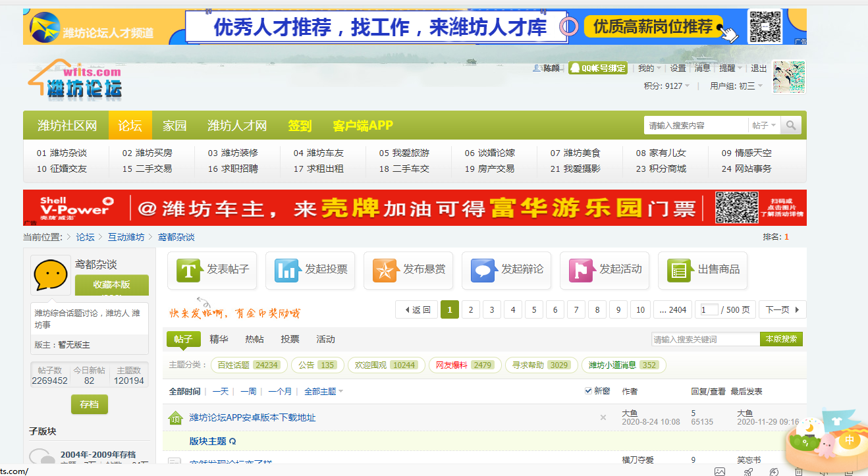Filter posts by 一周

(248, 391)
